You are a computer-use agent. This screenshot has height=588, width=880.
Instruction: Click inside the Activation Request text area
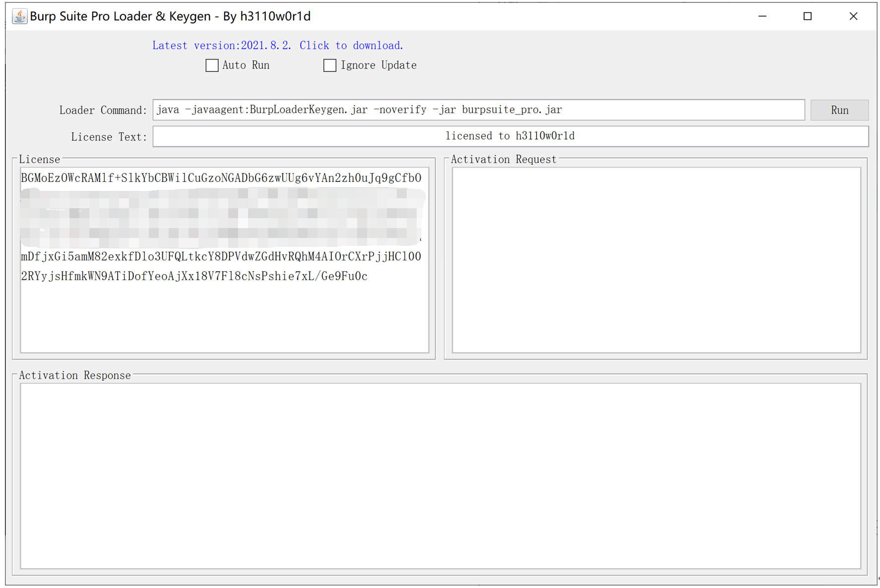pos(656,260)
